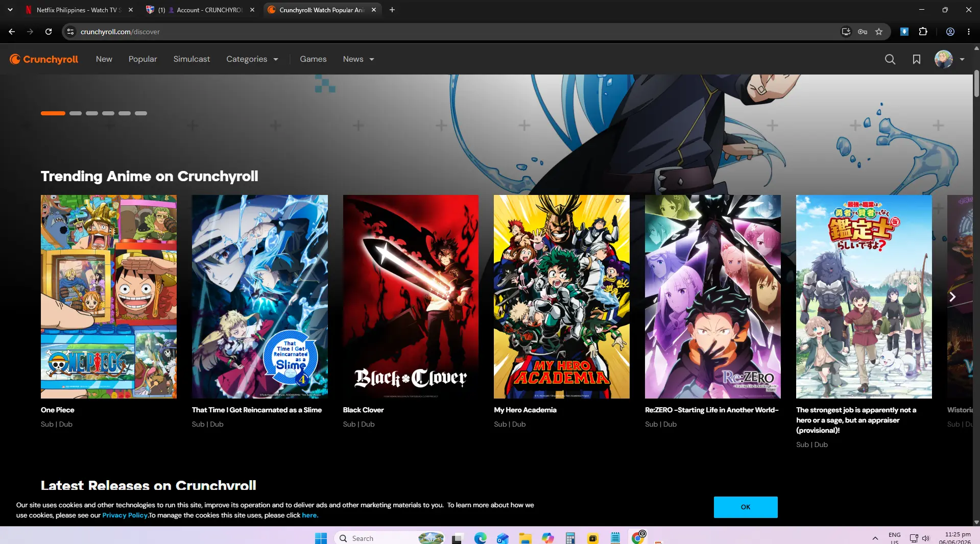Expand the News dropdown
980x544 pixels.
[x=358, y=59]
